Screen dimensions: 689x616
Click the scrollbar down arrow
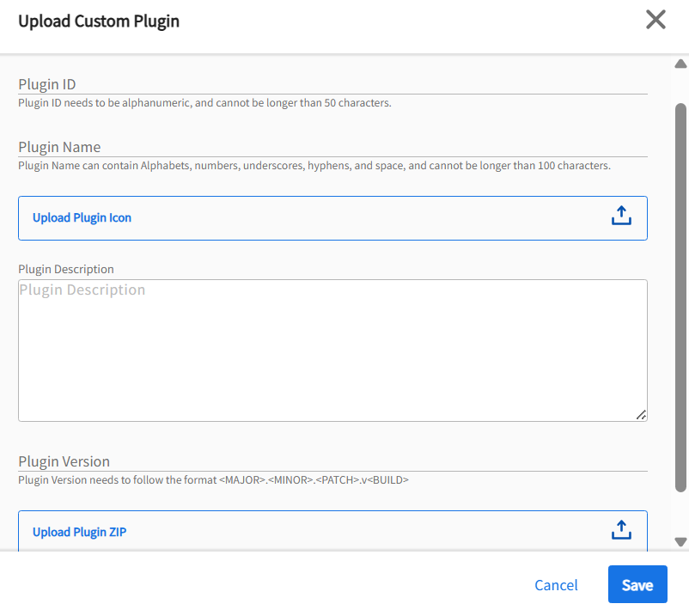(x=680, y=541)
